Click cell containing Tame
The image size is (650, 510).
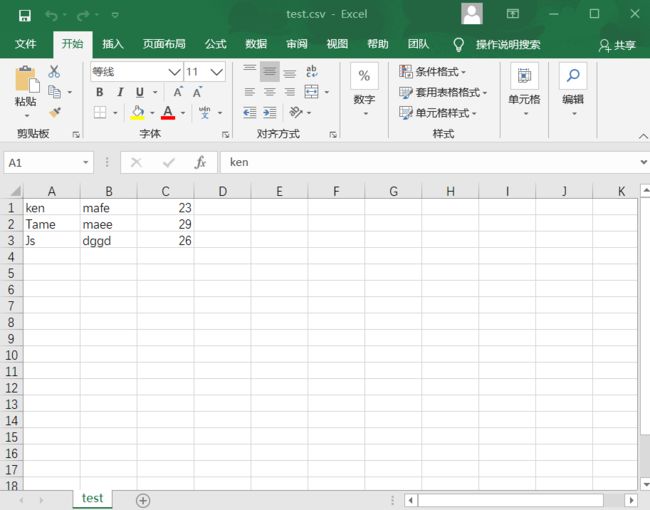coord(51,224)
